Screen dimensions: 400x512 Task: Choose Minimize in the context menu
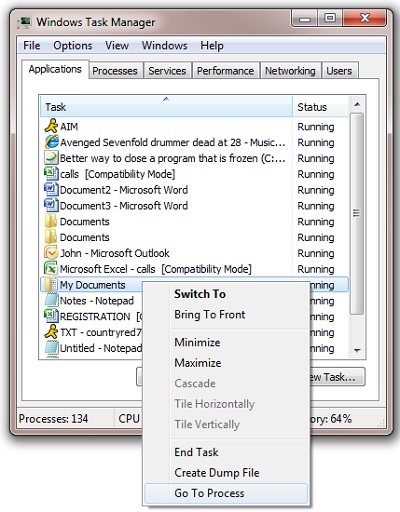[226, 342]
